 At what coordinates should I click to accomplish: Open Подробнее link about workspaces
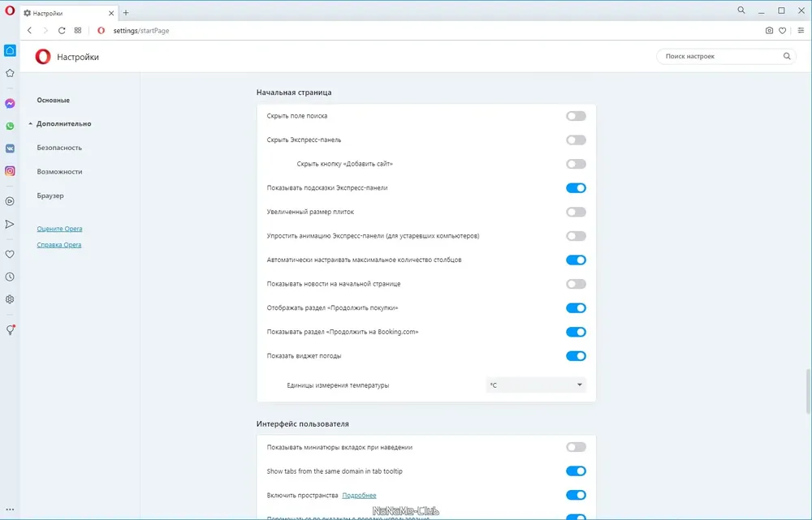(x=360, y=495)
